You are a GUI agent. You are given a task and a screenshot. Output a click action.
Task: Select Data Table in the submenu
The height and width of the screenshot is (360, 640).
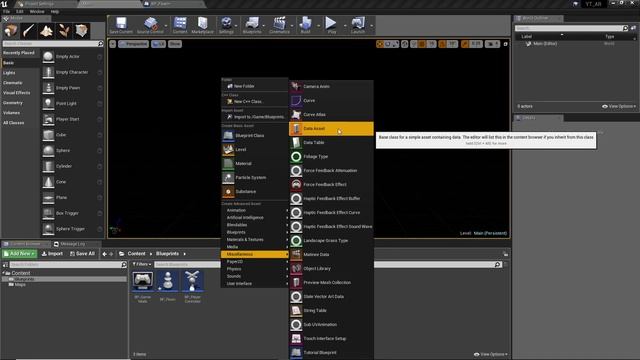331,142
